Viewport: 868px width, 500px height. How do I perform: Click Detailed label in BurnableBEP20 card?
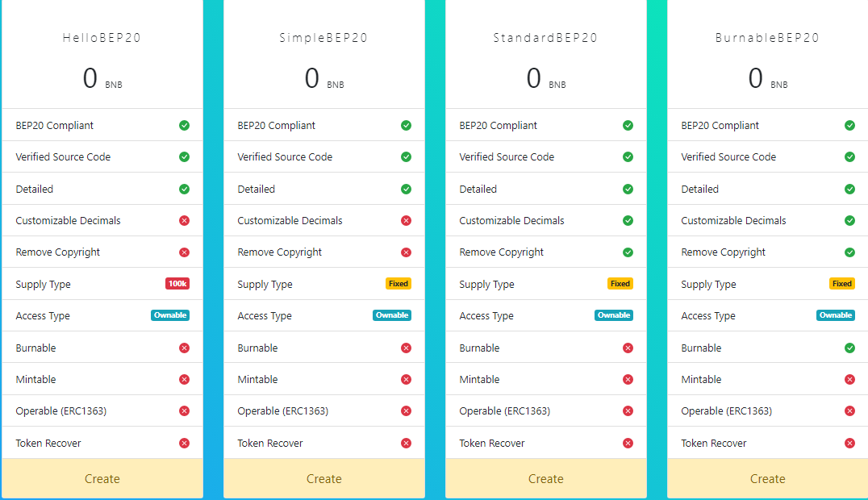[699, 189]
